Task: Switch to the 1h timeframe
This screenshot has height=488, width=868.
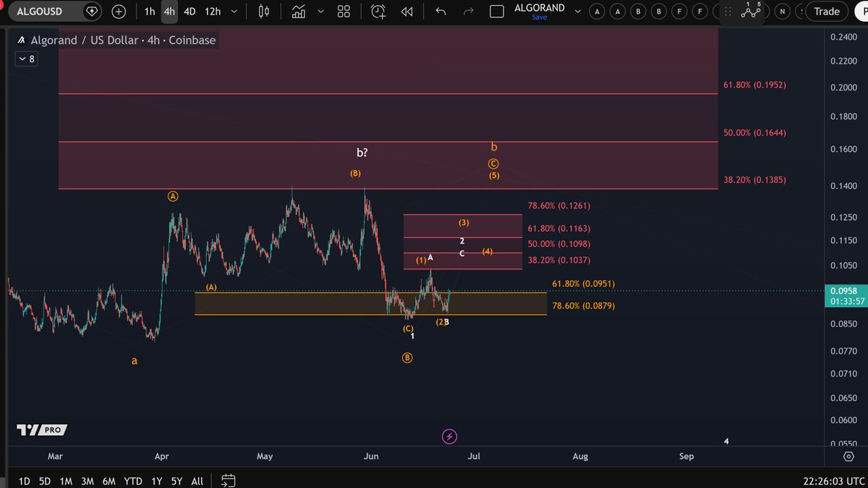Action: click(x=149, y=12)
